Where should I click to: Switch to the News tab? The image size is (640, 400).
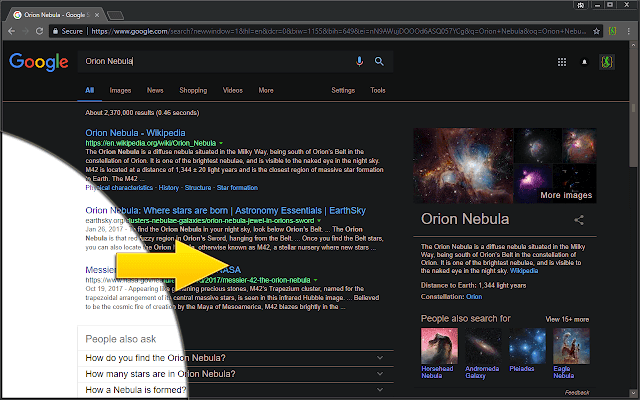(155, 90)
